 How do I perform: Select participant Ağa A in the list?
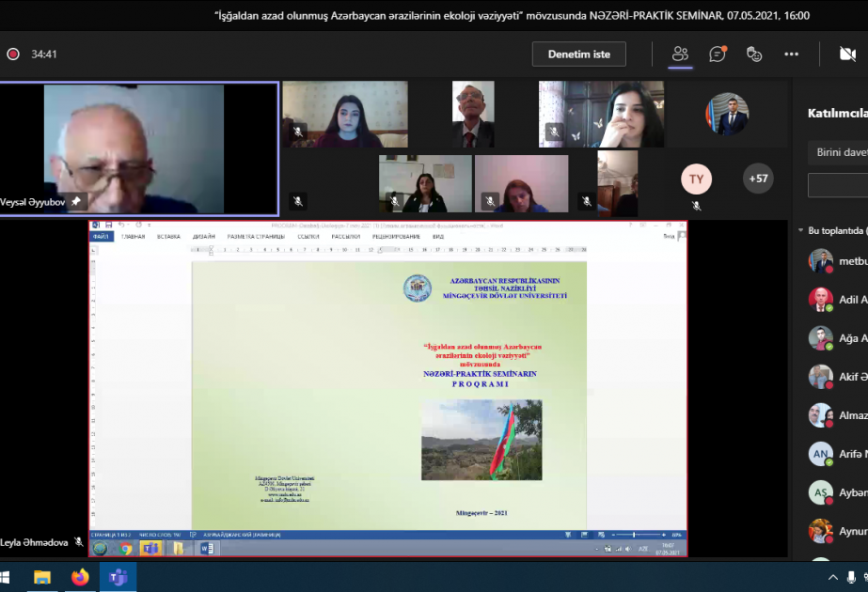[838, 338]
